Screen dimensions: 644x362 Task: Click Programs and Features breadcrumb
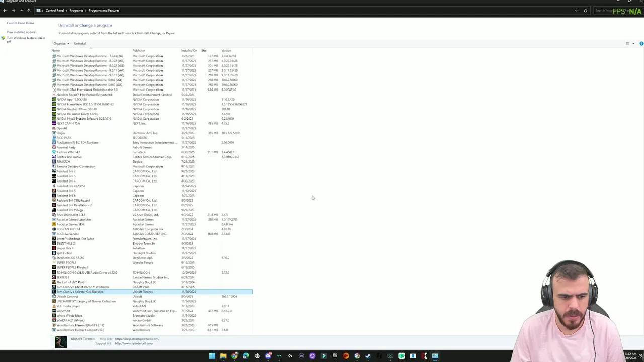tap(104, 10)
